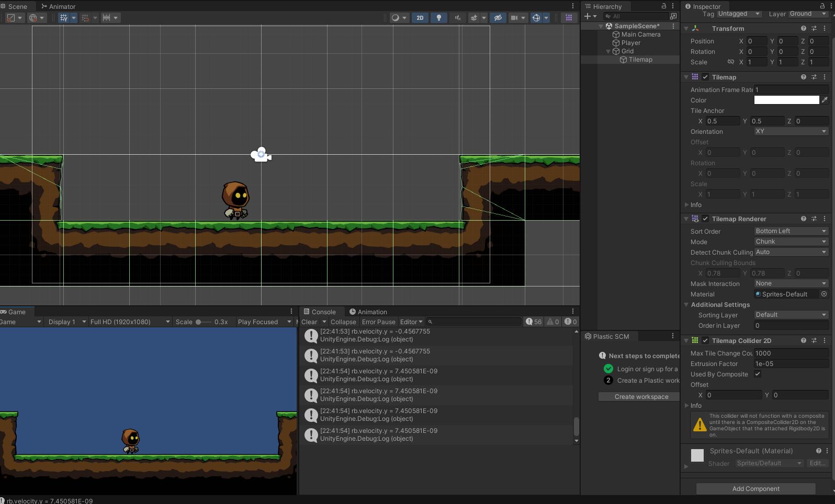The height and width of the screenshot is (504, 835).
Task: Click the material Edit... button
Action: (817, 463)
